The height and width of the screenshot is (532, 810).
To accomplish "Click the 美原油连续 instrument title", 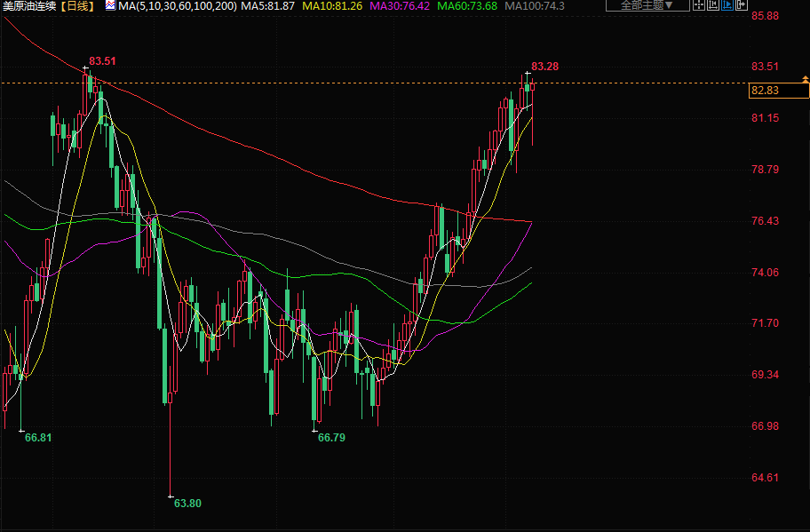I will 29,6.
